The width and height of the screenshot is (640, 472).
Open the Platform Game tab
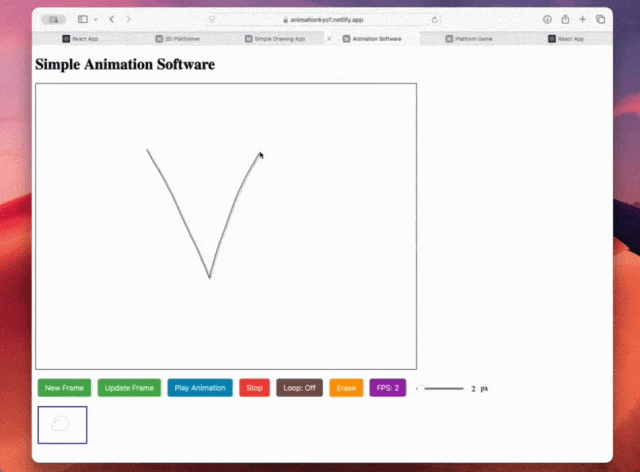point(468,38)
